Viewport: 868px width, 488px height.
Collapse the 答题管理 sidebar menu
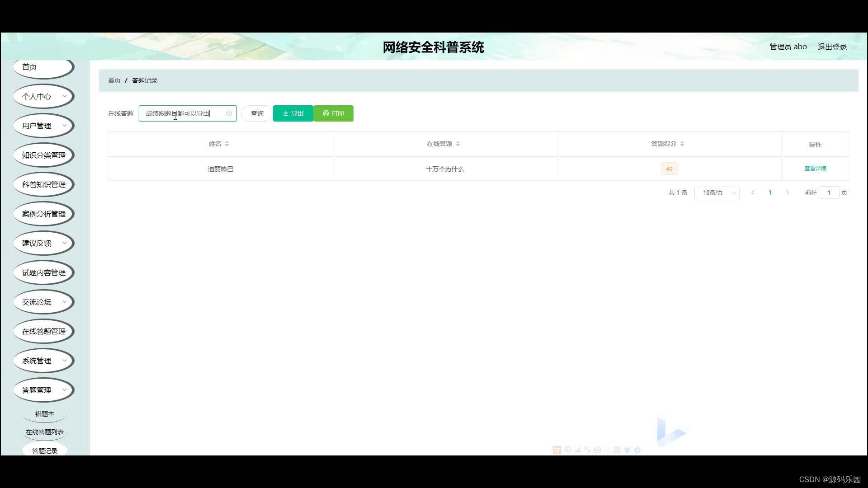coord(43,390)
